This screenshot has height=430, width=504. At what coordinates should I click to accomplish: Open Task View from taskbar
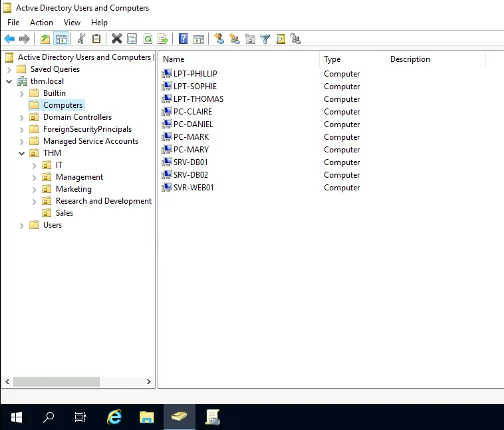click(80, 417)
